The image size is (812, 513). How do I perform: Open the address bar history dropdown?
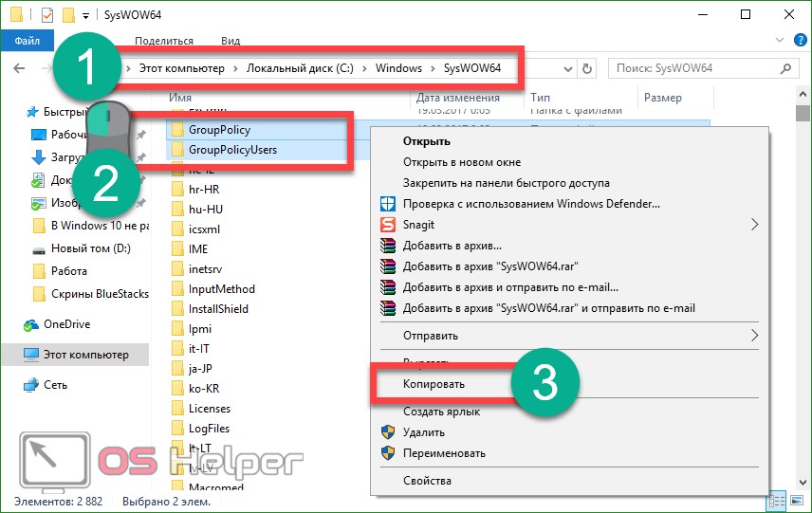point(568,69)
